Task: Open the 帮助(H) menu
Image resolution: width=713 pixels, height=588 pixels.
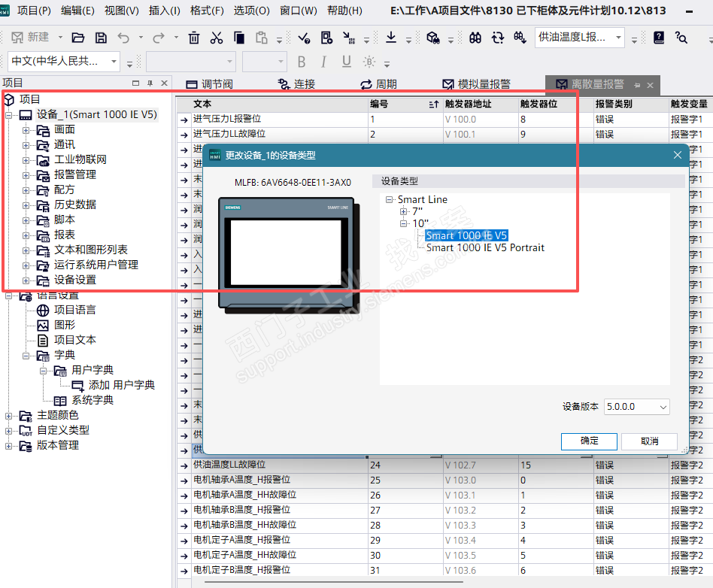Action: [x=344, y=11]
